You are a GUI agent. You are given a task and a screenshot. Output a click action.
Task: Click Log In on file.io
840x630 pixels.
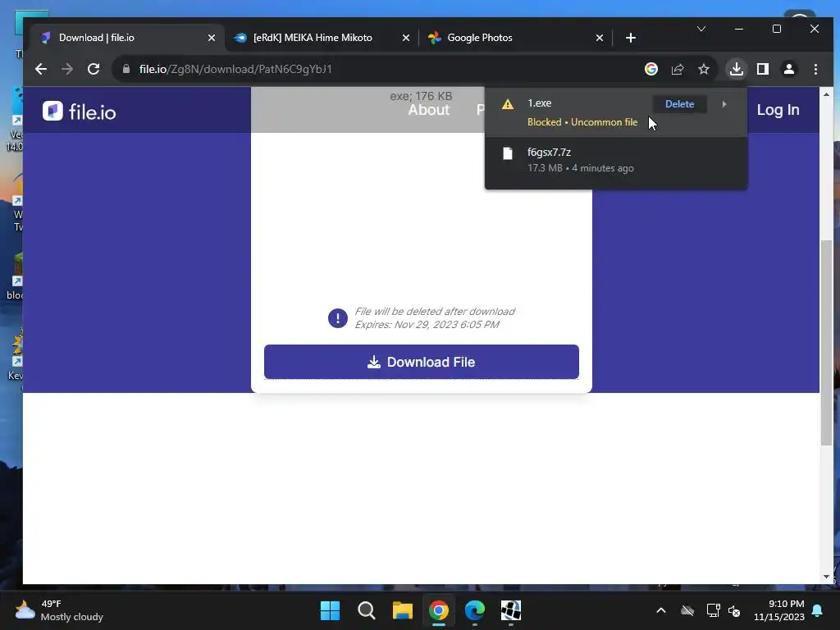778,110
